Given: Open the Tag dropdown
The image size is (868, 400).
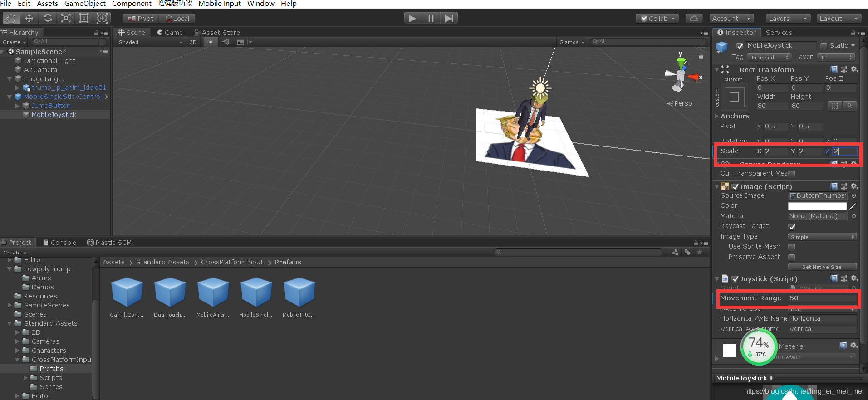Looking at the screenshot, I should tap(769, 57).
